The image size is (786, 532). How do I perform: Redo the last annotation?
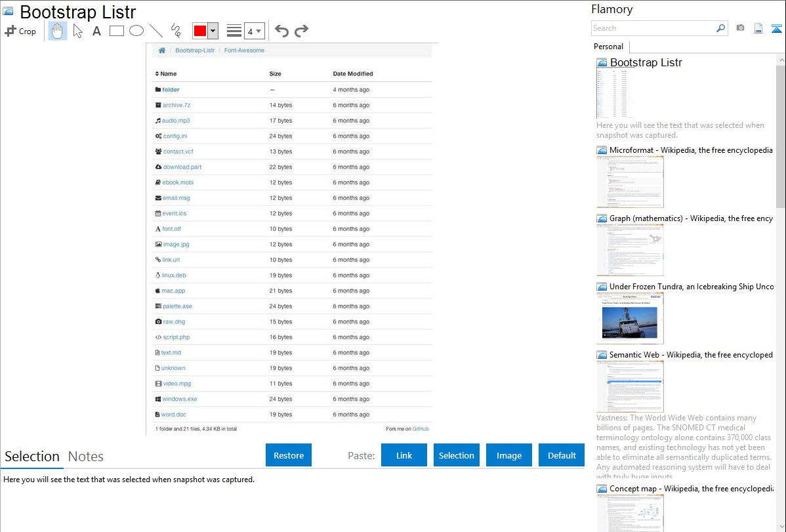301,31
